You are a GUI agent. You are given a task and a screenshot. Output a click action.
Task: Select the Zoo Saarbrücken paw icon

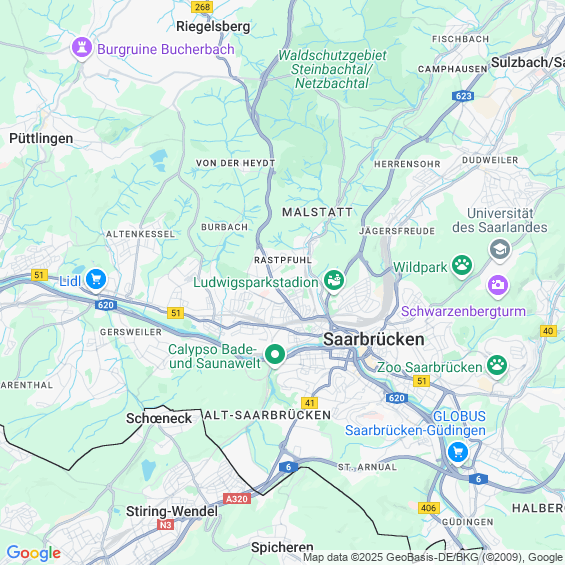coord(497,366)
